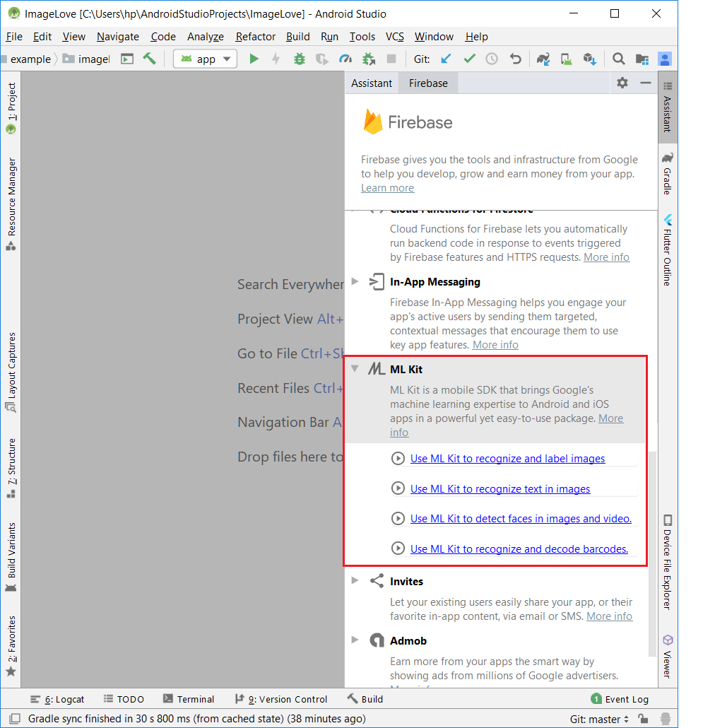Switch to the Firebase tab
The width and height of the screenshot is (727, 728).
(428, 83)
